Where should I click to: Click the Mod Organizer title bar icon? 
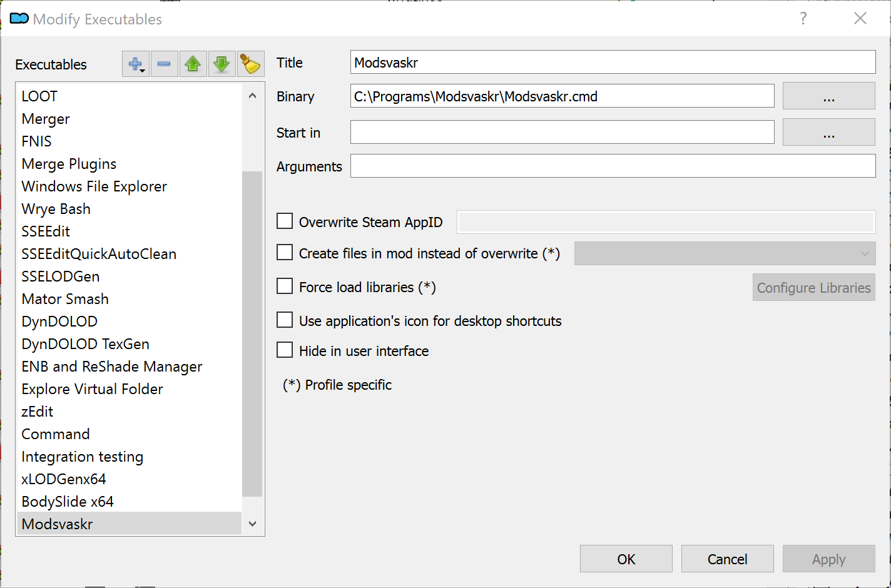19,19
